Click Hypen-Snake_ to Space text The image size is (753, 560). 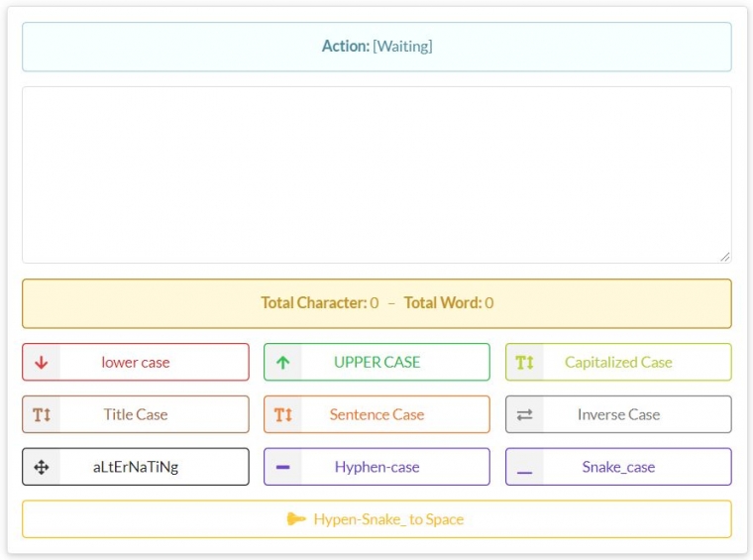pos(388,519)
